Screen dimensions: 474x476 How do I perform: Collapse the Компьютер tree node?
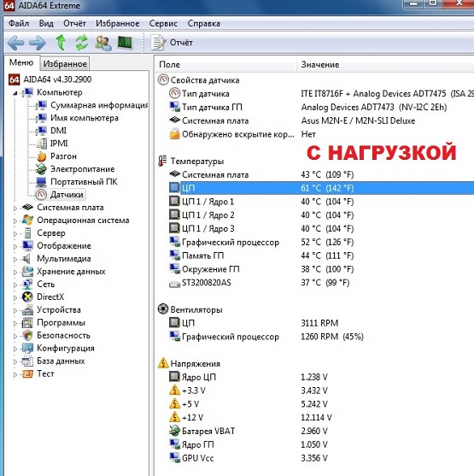15,93
